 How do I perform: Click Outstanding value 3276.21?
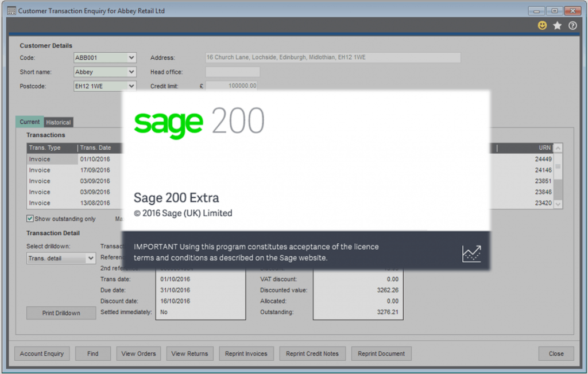pyautogui.click(x=388, y=312)
